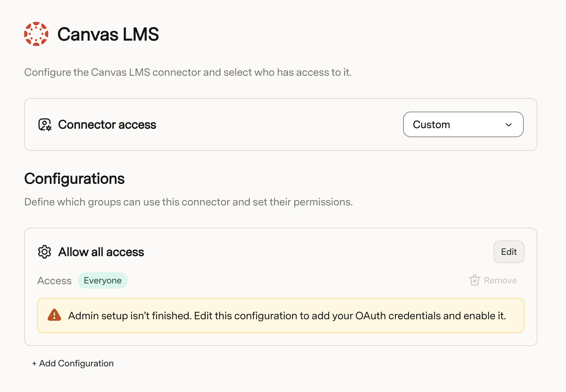Viewport: 566px width, 392px height.
Task: Click the Access label before Everyone
Action: coord(54,281)
